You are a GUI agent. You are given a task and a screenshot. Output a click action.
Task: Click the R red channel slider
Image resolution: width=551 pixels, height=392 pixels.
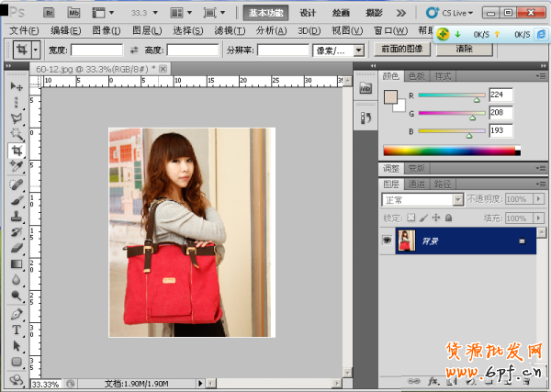pos(450,95)
